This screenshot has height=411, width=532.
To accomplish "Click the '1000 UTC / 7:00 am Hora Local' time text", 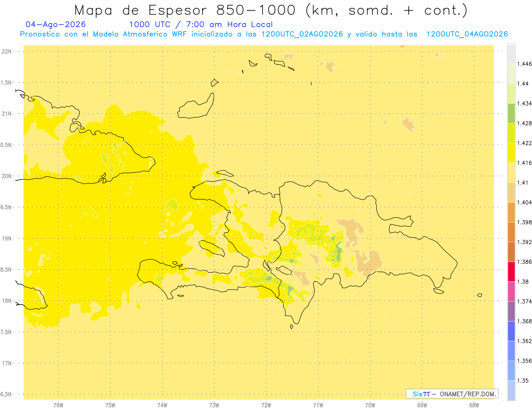I will [x=201, y=24].
